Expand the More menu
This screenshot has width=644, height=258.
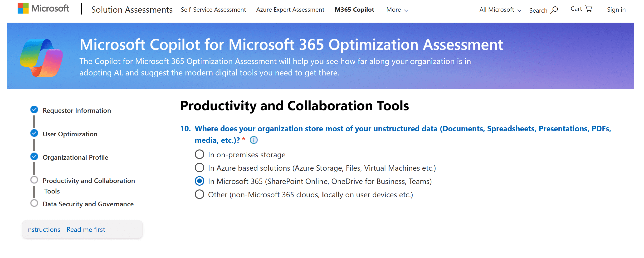click(397, 10)
